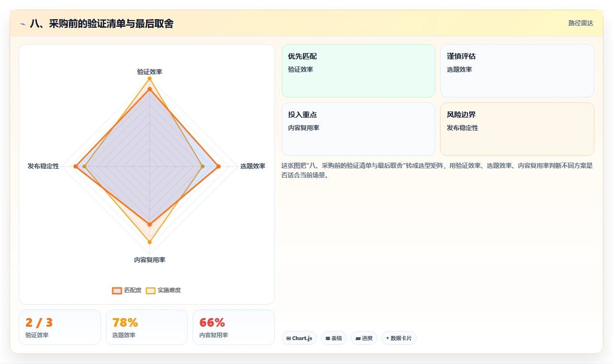Open the 谨慎评估 card

pyautogui.click(x=517, y=71)
